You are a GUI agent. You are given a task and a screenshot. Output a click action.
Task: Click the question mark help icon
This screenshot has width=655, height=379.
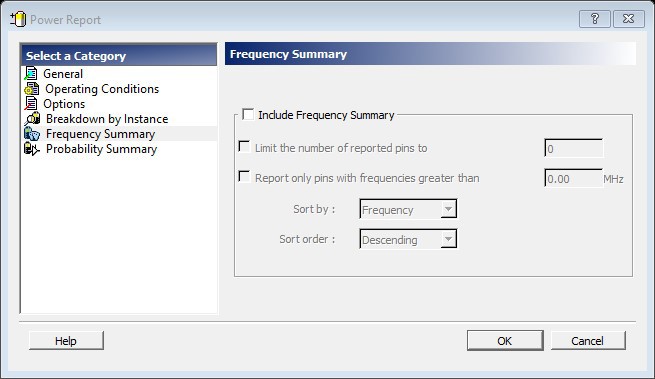coord(594,19)
